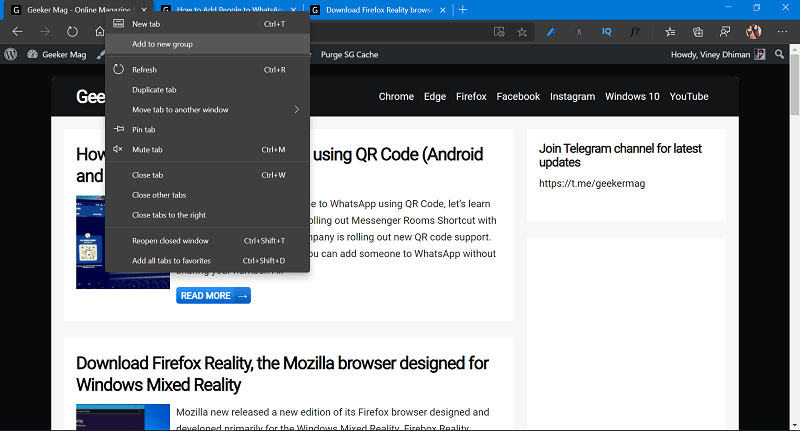The width and height of the screenshot is (800, 431).
Task: Open Firefox category in site navigation
Action: coord(471,96)
